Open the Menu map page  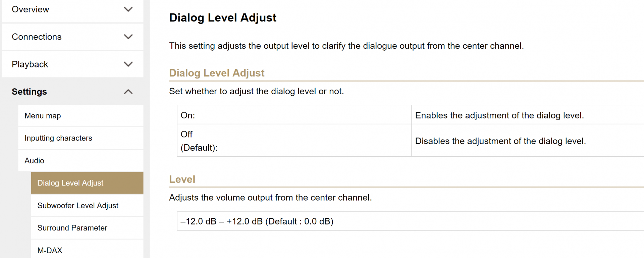43,116
